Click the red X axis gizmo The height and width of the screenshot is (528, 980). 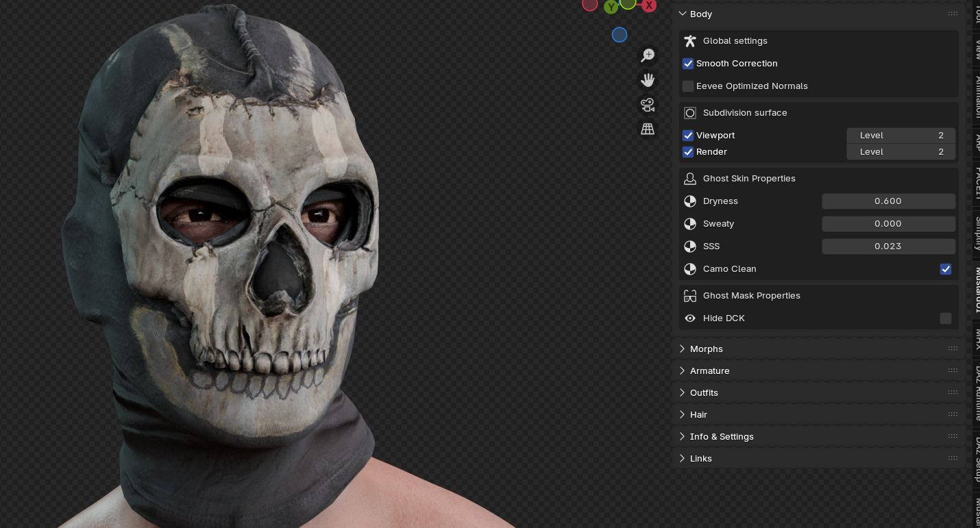coord(648,5)
